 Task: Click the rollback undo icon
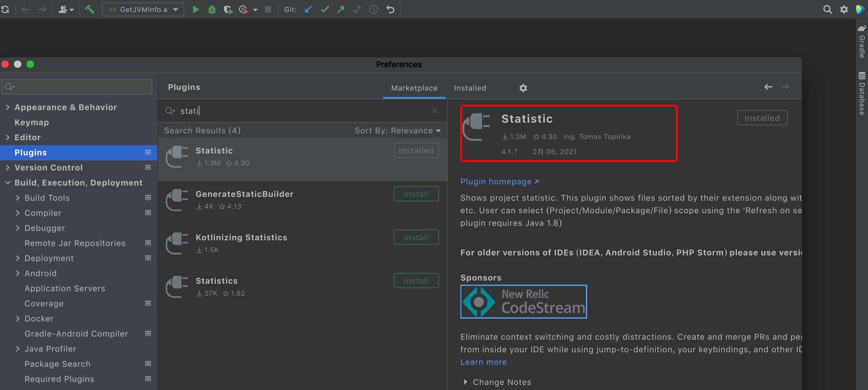pos(390,9)
